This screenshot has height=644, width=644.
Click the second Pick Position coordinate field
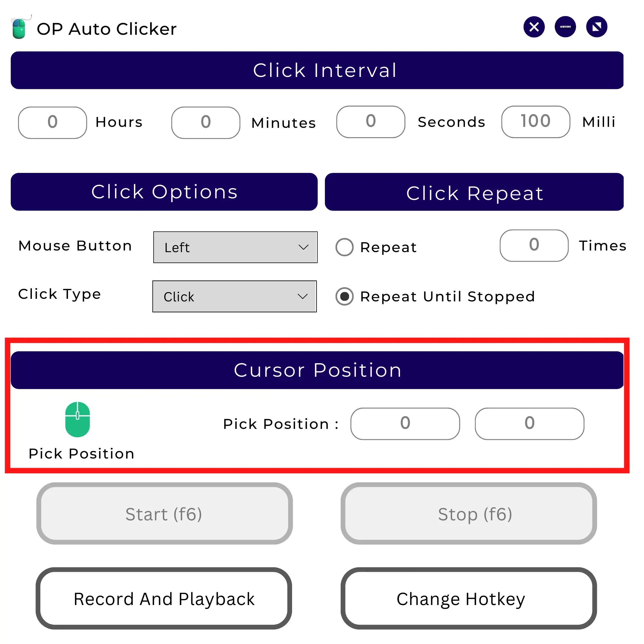click(529, 424)
